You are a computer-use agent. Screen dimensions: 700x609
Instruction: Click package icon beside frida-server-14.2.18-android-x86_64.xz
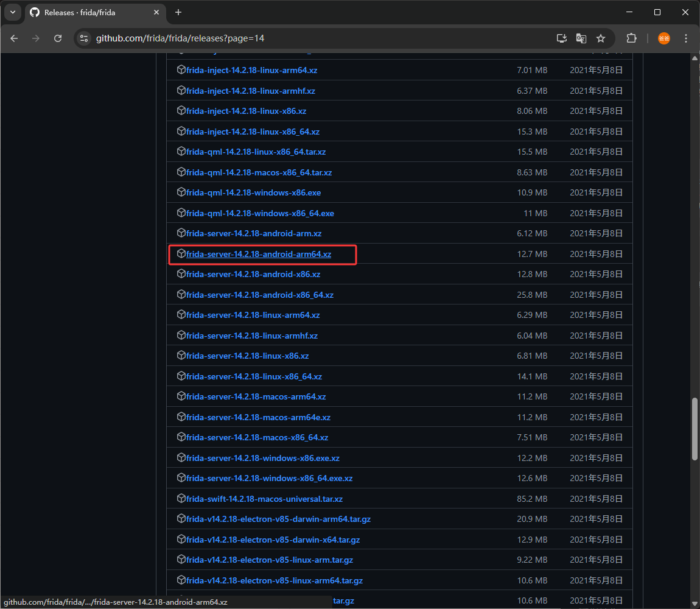pyautogui.click(x=181, y=294)
